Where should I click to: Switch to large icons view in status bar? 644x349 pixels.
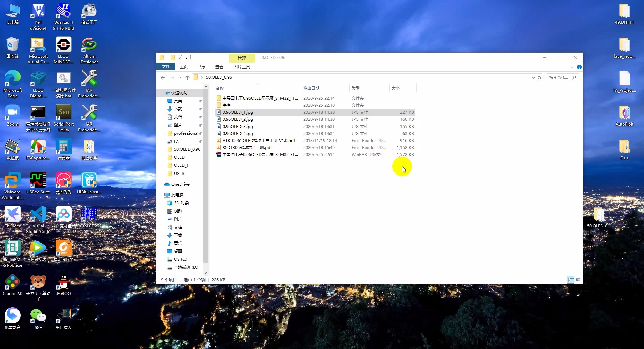pyautogui.click(x=578, y=280)
